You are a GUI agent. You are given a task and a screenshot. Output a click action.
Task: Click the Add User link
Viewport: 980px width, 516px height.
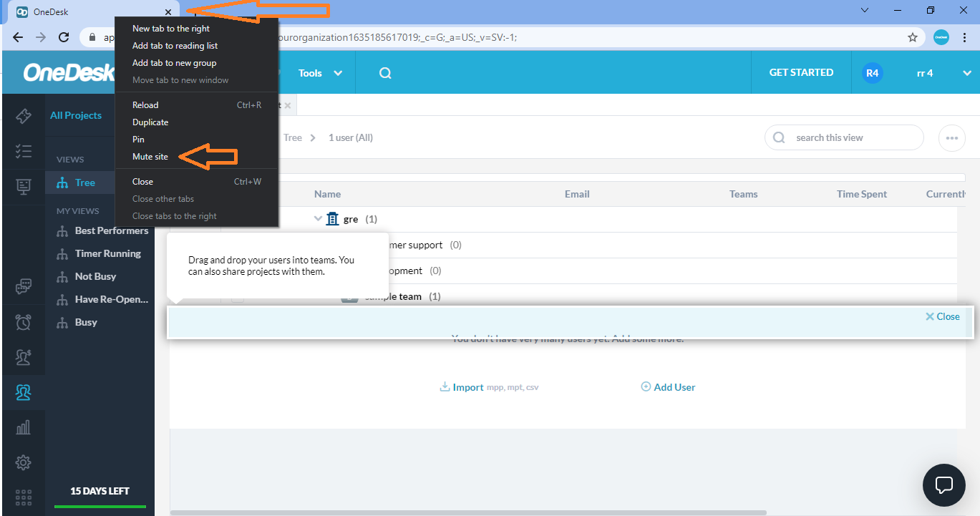click(668, 387)
